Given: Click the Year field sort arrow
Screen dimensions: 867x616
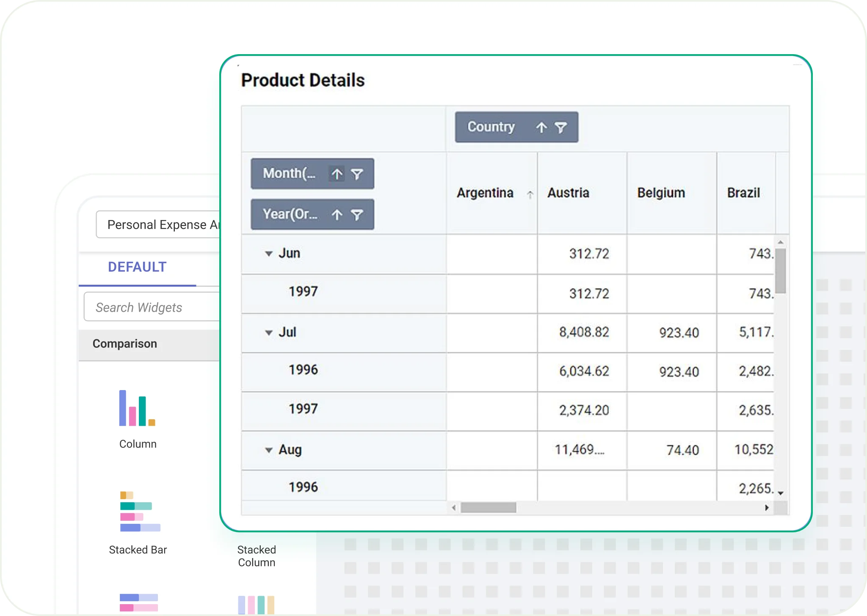Looking at the screenshot, I should [x=337, y=214].
